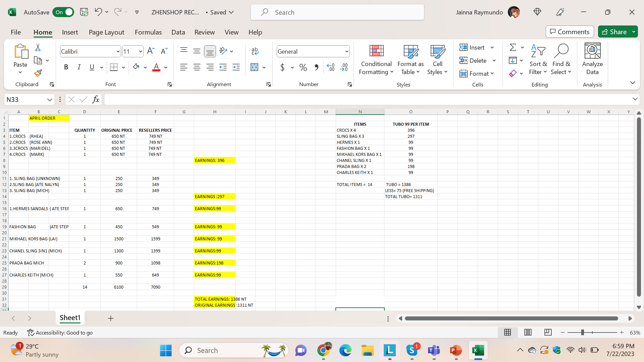644x362 pixels.
Task: Apply the red Font Color swatch
Action: (x=156, y=67)
